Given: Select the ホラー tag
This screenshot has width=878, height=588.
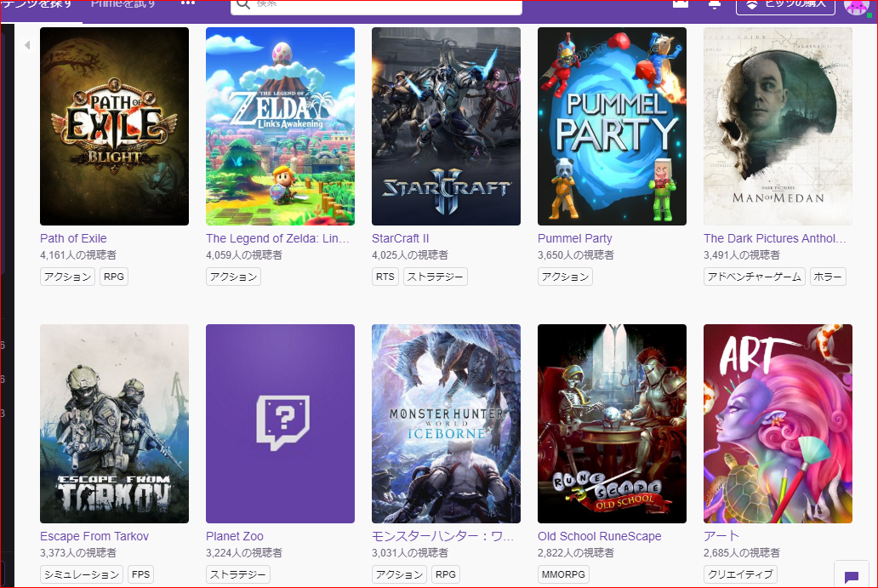Looking at the screenshot, I should click(x=828, y=277).
